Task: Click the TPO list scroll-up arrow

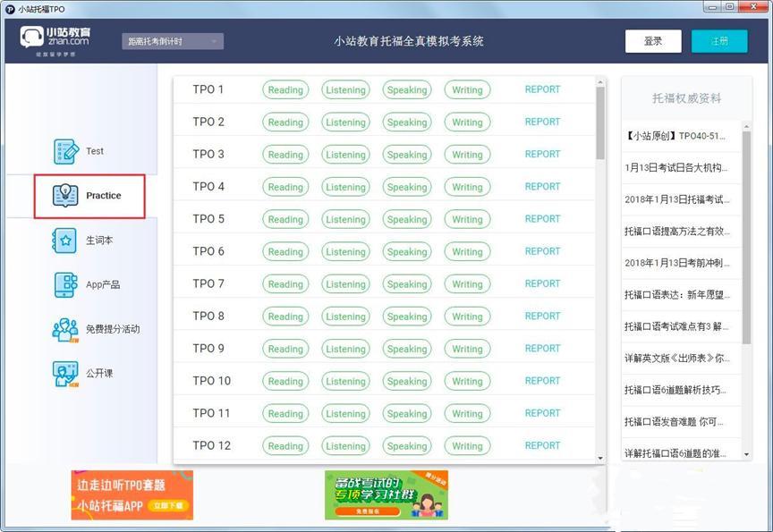Action: click(600, 81)
